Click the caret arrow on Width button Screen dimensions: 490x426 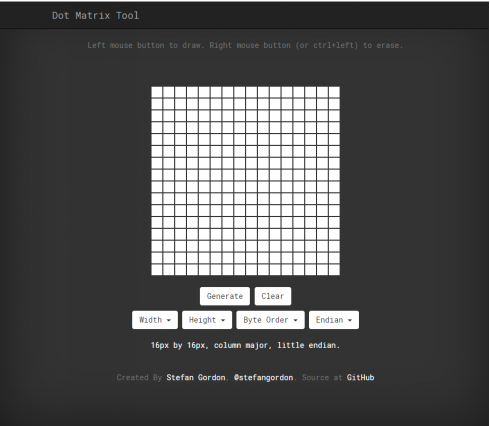(169, 320)
